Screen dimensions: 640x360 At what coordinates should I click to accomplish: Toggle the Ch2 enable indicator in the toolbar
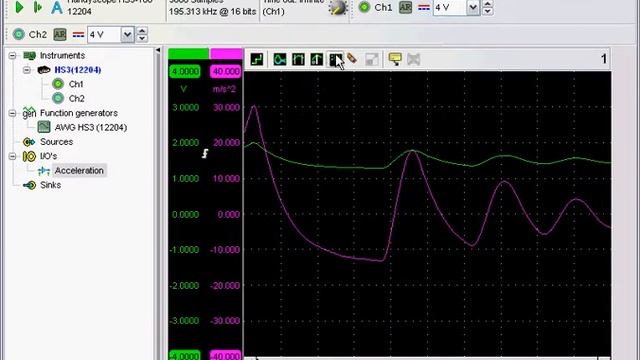tap(18, 34)
